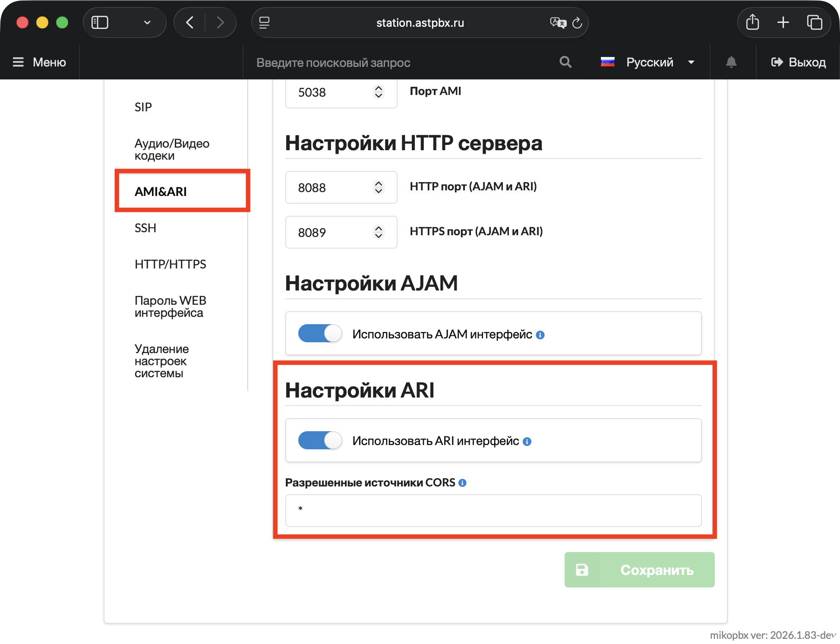Click the Safari share icon
The image size is (840, 644).
[x=752, y=22]
